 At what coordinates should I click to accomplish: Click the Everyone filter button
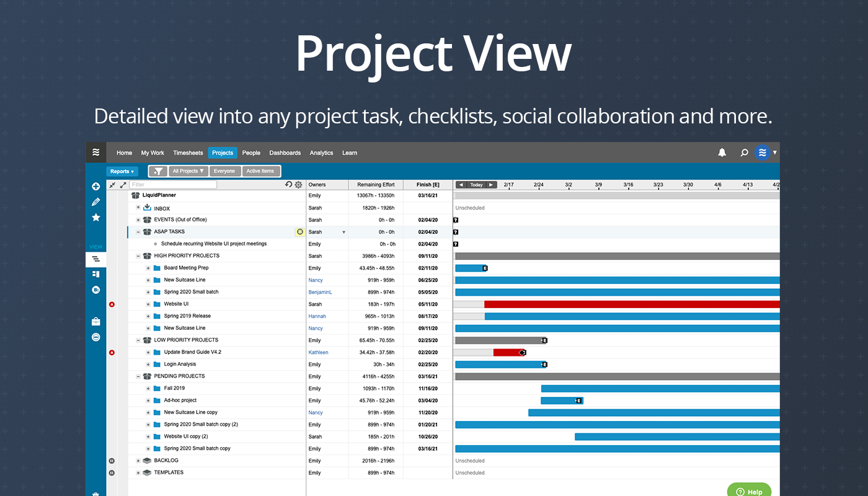pos(224,171)
